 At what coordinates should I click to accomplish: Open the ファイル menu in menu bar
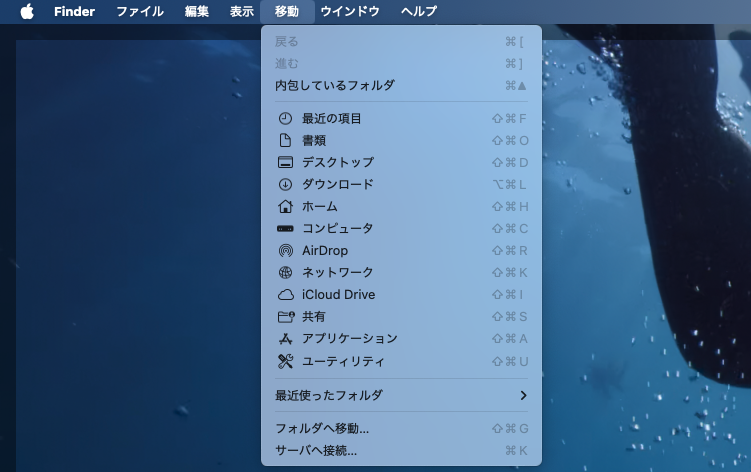pyautogui.click(x=140, y=12)
